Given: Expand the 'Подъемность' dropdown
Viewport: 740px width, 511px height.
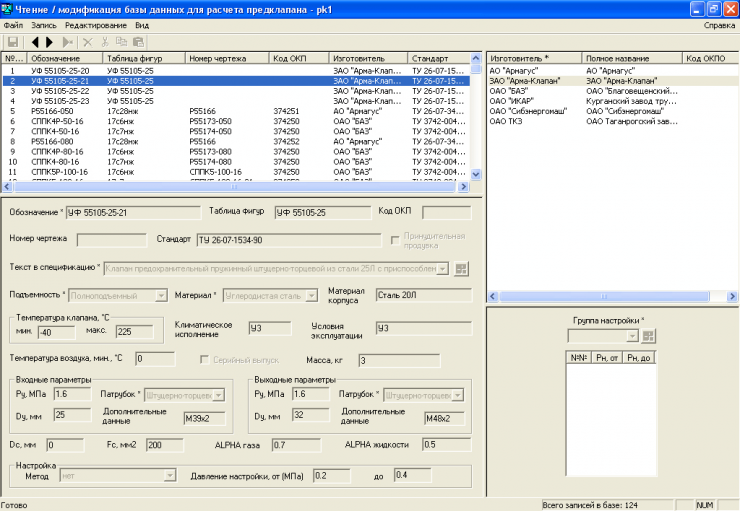Looking at the screenshot, I should coord(161,296).
